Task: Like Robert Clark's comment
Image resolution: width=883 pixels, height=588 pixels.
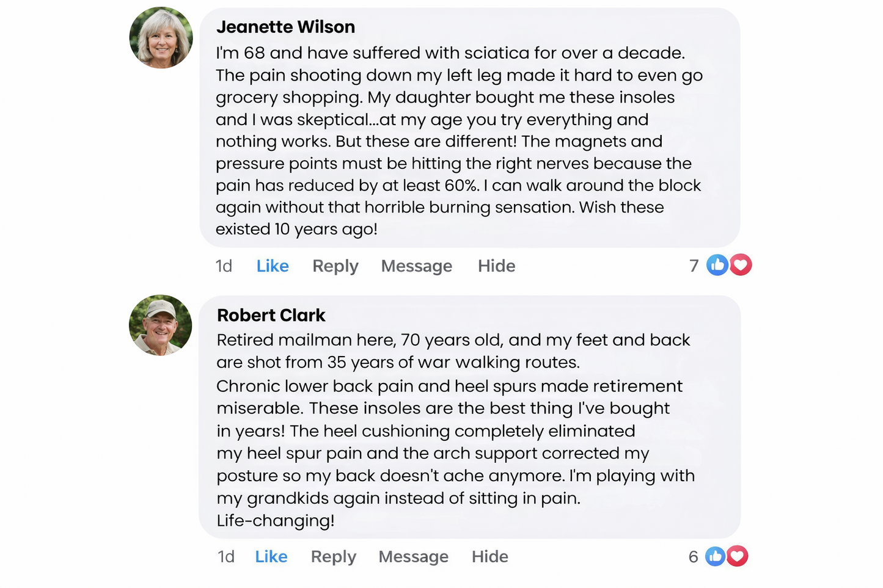Action: pos(271,557)
